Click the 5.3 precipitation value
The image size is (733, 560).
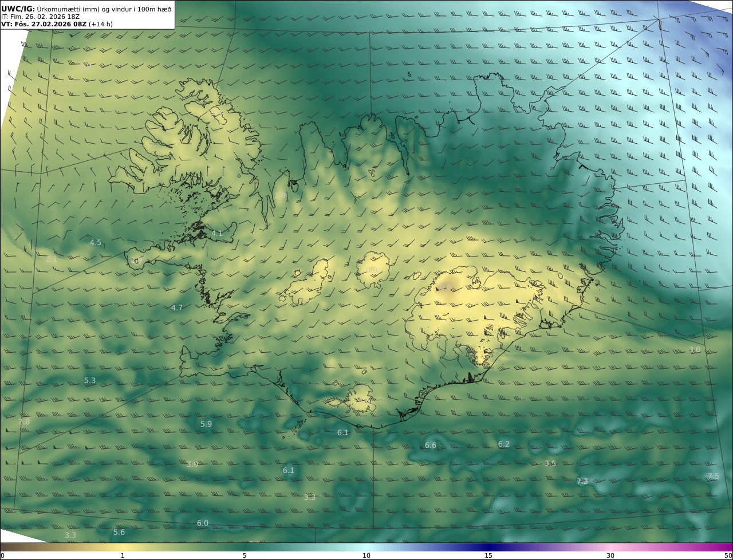(90, 381)
